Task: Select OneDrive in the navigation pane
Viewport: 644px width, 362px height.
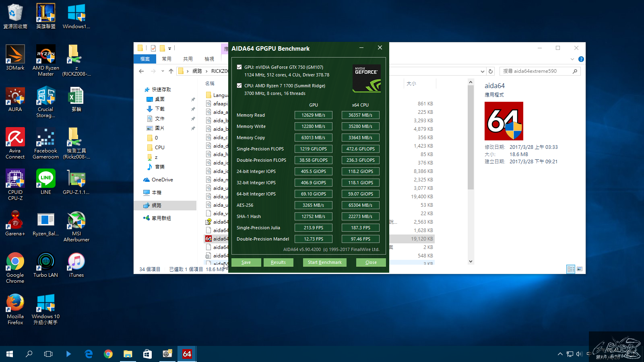Action: coord(162,180)
